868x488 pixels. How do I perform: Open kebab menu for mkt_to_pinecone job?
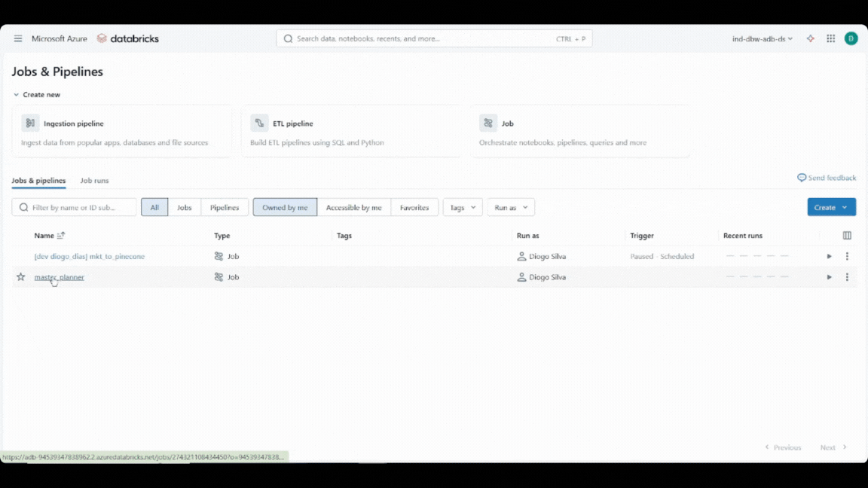click(x=847, y=256)
